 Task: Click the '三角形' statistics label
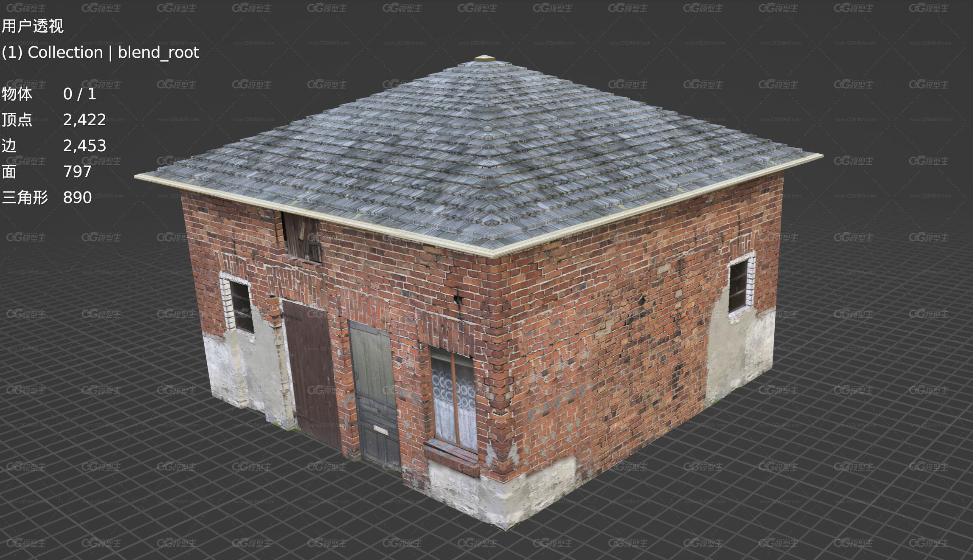tap(25, 197)
